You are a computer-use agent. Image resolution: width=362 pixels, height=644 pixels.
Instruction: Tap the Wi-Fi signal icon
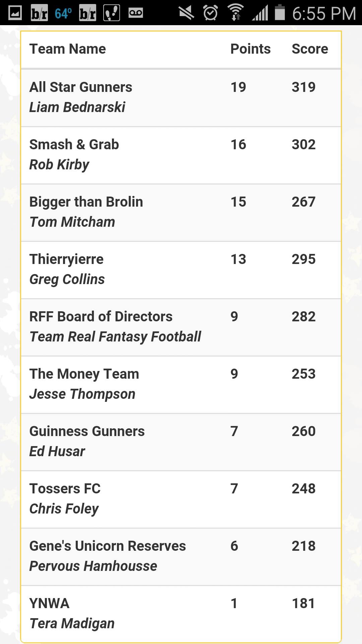click(236, 13)
